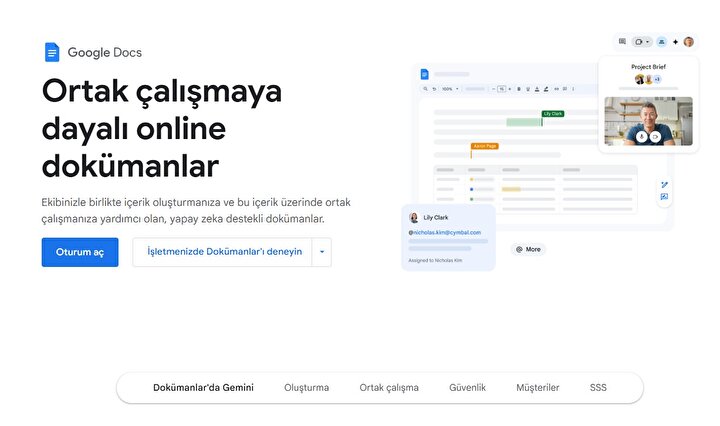Click the profile avatar in the illustration's top bar
This screenshot has height=426, width=720.
pos(689,42)
